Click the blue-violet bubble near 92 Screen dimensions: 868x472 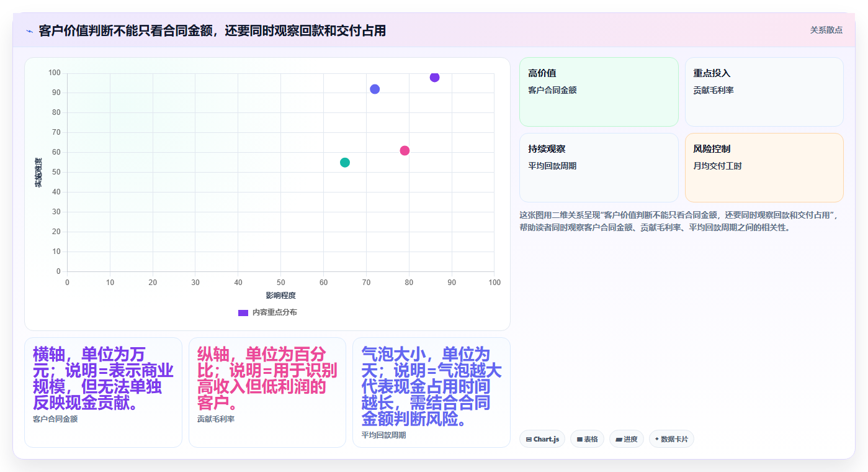pyautogui.click(x=375, y=89)
